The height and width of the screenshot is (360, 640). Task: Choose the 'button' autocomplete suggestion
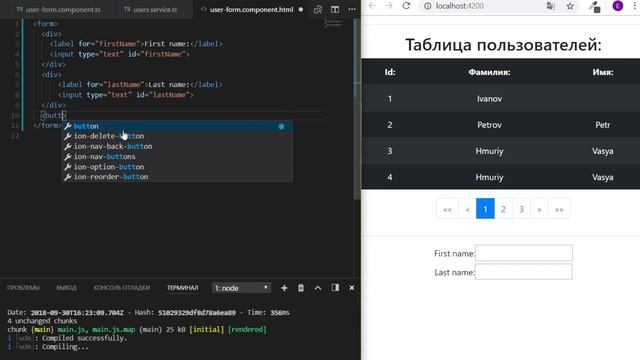click(177, 126)
